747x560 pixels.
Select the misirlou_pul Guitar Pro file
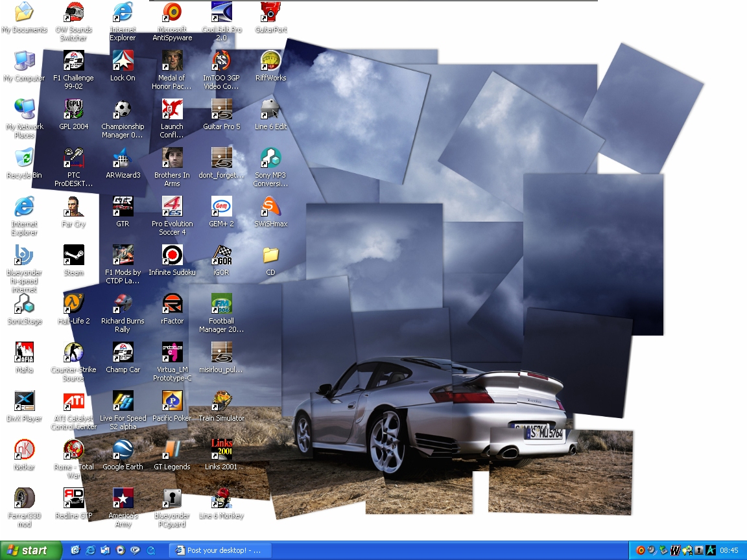click(x=222, y=352)
